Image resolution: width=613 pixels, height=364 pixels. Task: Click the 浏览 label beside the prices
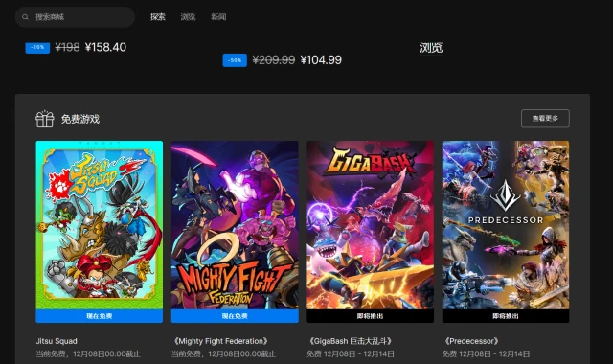click(x=431, y=48)
